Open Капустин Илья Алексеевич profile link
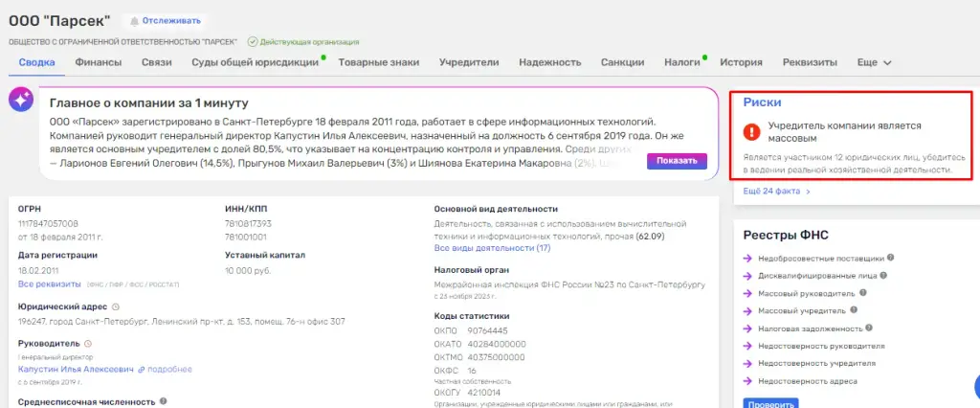980x408 pixels. click(x=77, y=370)
